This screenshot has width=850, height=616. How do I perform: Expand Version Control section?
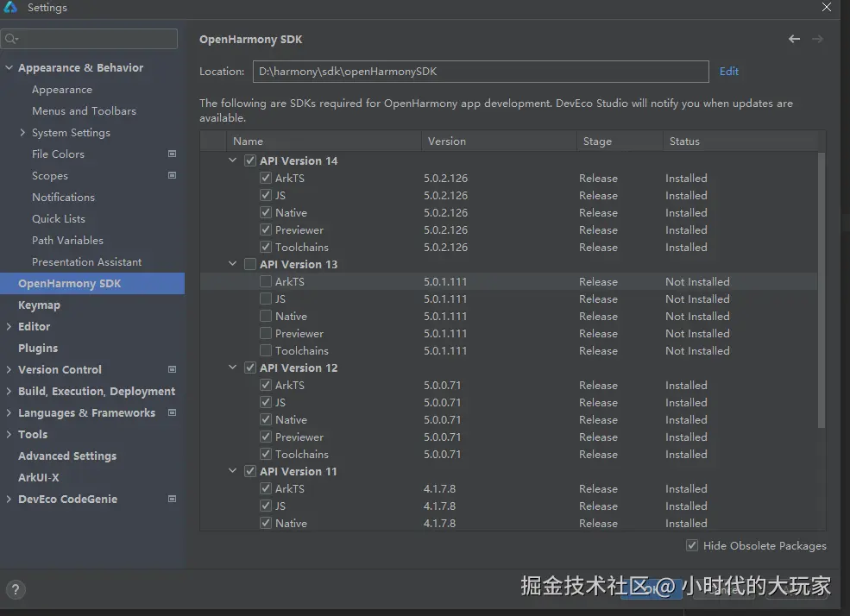click(x=9, y=369)
